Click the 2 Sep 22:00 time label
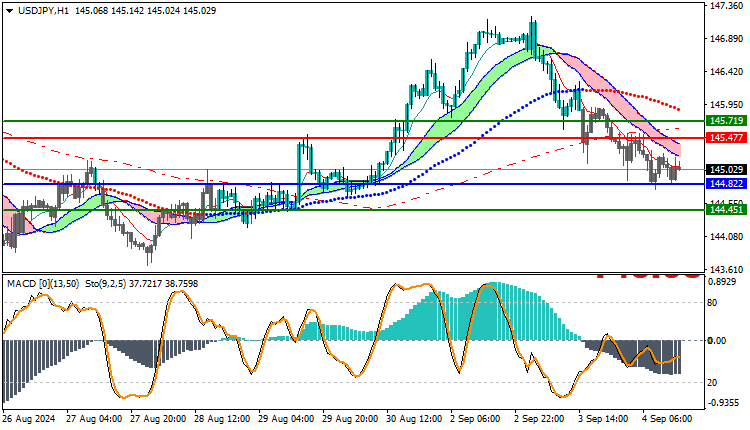 point(540,419)
